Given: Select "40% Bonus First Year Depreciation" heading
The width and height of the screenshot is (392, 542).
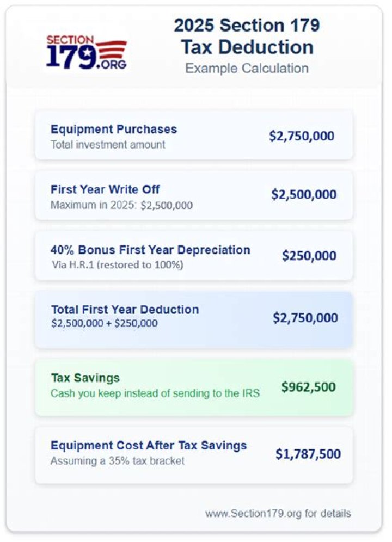Looking at the screenshot, I should tap(150, 250).
